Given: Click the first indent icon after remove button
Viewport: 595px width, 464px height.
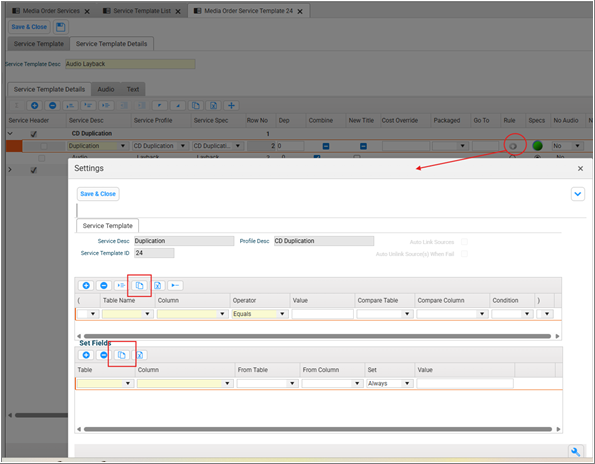Looking at the screenshot, I should [x=71, y=105].
